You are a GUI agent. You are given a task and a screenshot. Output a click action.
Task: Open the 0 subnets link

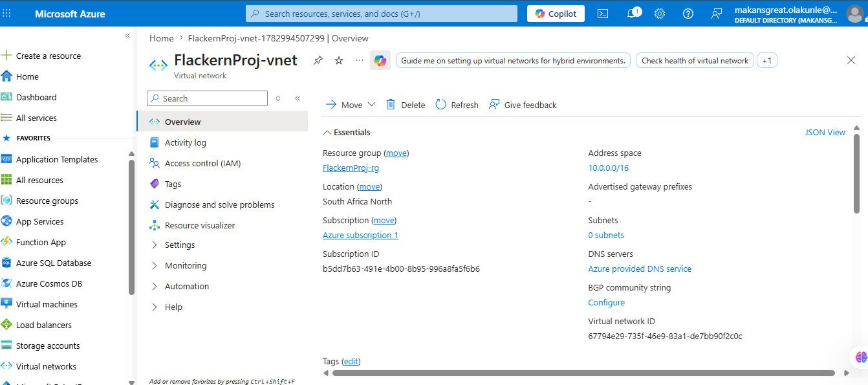click(606, 235)
